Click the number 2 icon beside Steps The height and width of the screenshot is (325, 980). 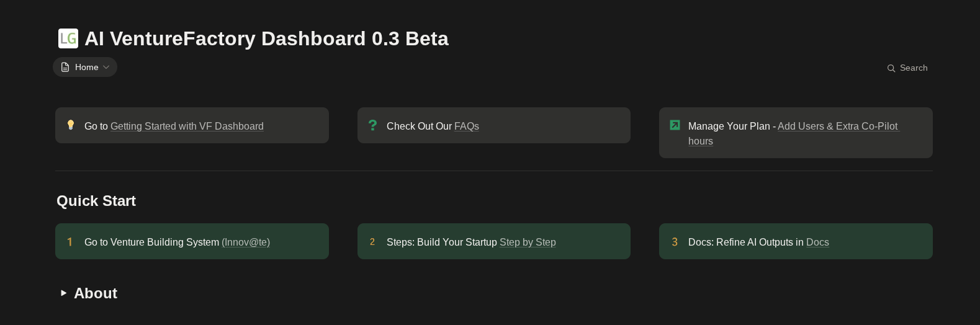tap(372, 242)
